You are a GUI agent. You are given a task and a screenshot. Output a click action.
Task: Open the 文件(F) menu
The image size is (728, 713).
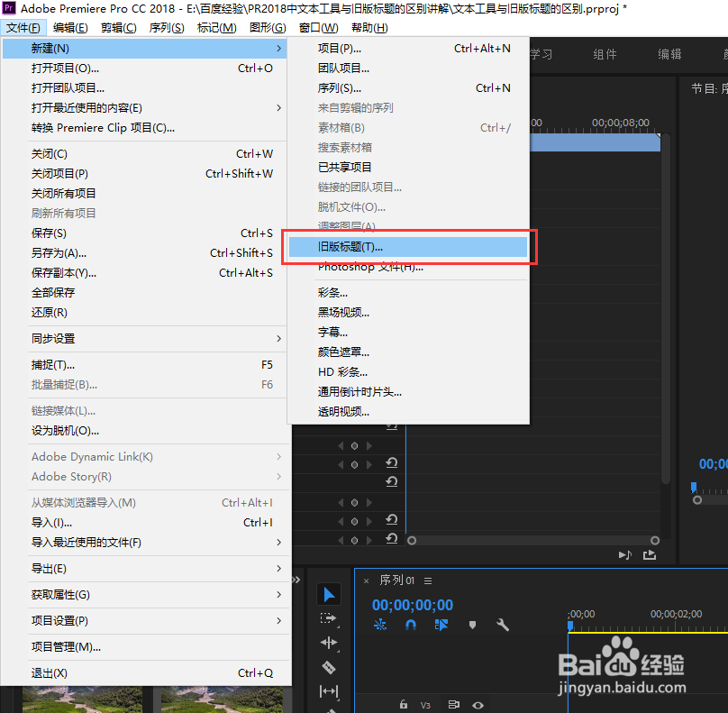pyautogui.click(x=23, y=28)
